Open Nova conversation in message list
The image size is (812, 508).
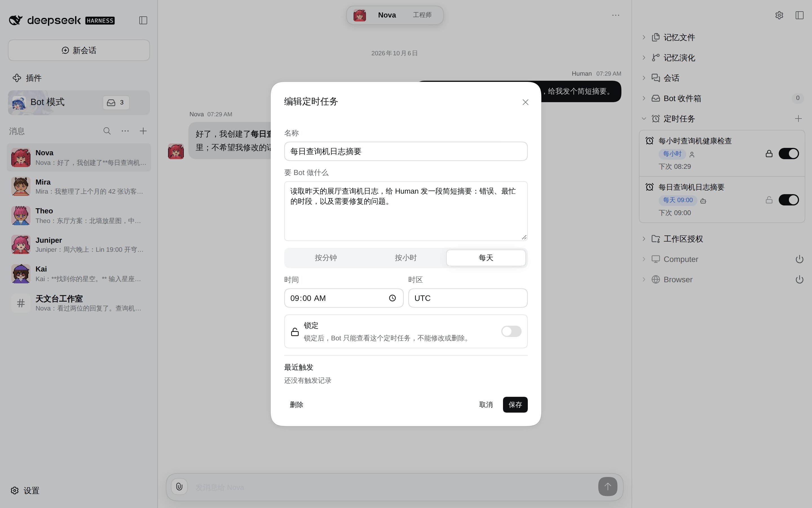point(79,157)
